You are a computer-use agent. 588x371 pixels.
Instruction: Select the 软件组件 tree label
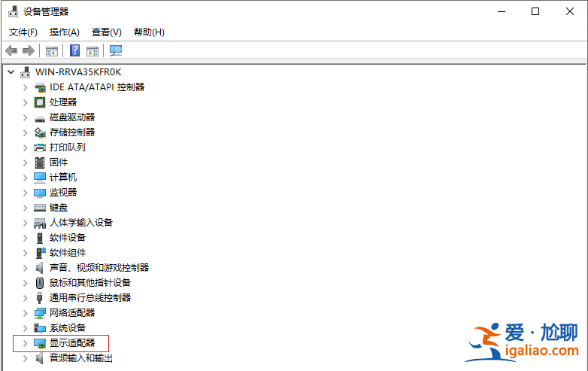68,252
